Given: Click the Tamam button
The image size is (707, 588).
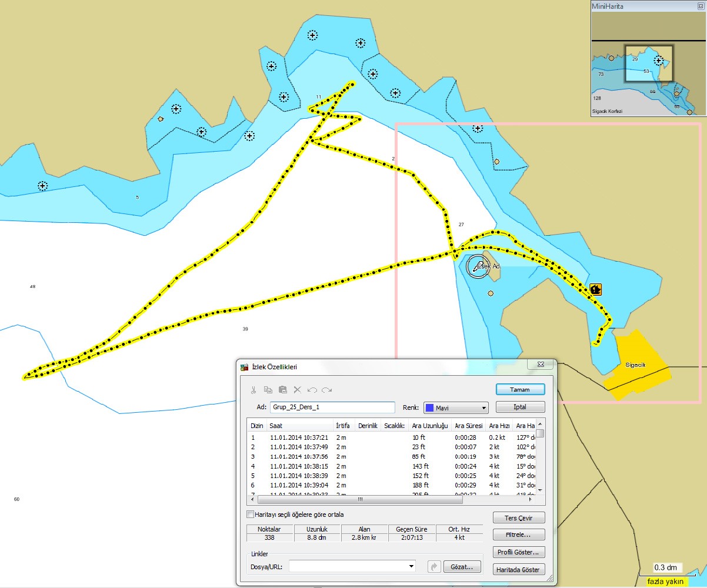Looking at the screenshot, I should pos(521,389).
